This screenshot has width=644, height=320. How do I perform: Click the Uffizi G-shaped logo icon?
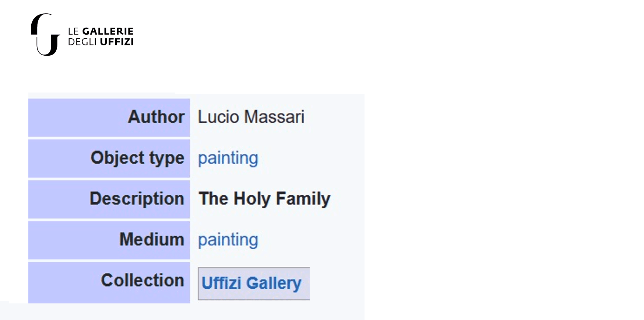pyautogui.click(x=45, y=35)
